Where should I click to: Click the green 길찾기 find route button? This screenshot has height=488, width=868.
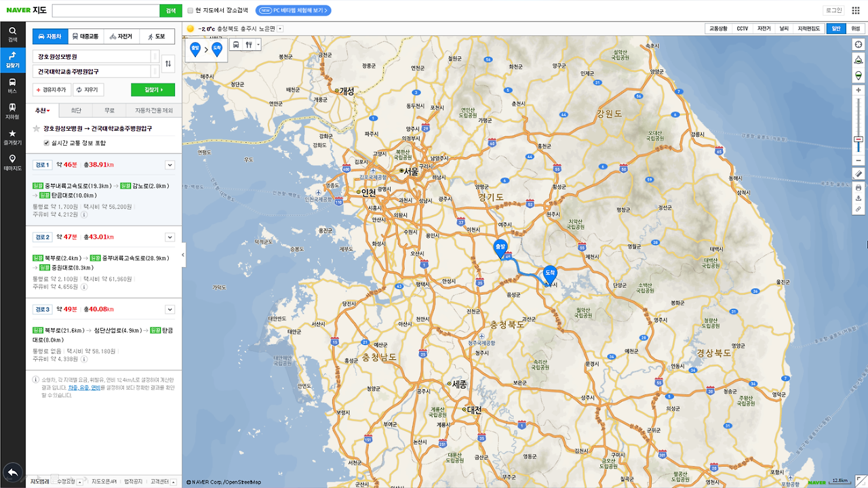point(153,89)
